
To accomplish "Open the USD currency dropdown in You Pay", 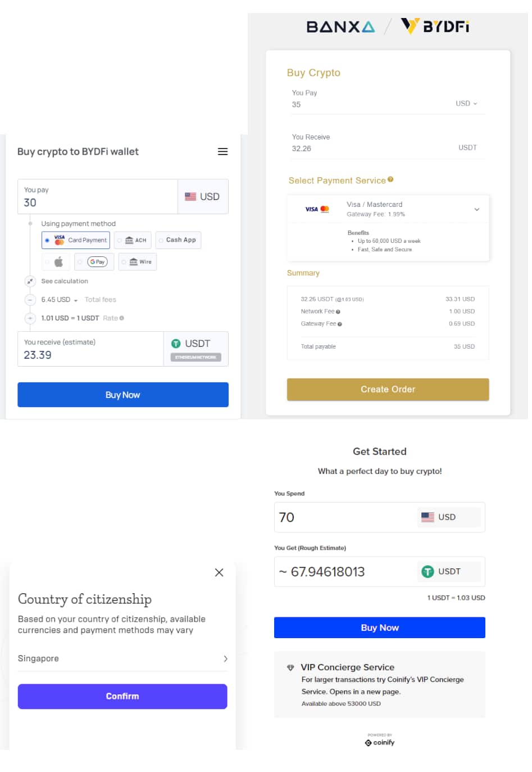I will [466, 103].
